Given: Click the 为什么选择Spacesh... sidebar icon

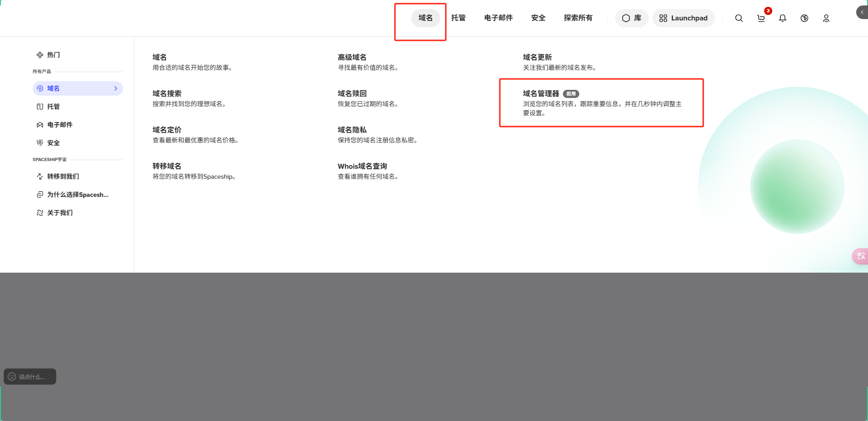Looking at the screenshot, I should pyautogui.click(x=40, y=195).
